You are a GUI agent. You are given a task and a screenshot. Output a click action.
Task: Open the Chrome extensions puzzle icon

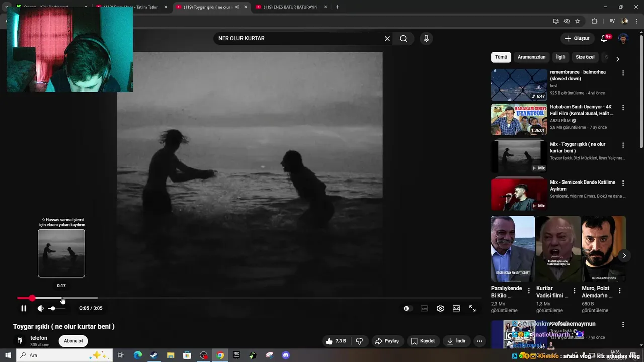(594, 21)
